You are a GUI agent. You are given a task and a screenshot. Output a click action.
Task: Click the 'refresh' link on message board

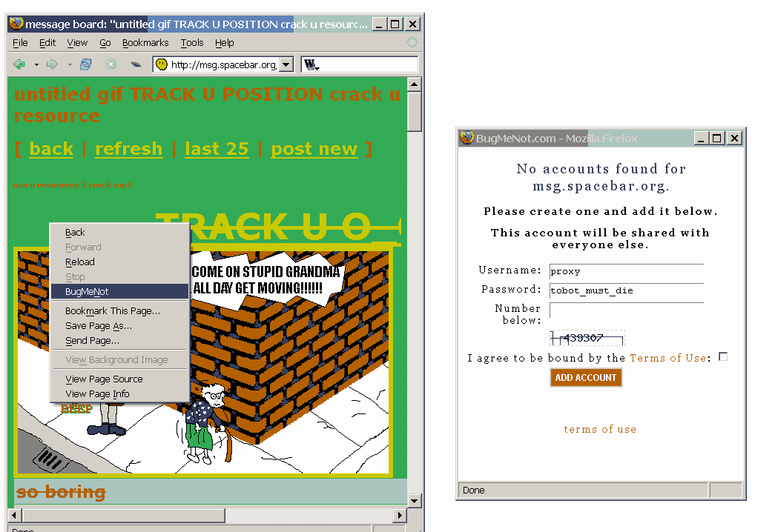[x=128, y=149]
